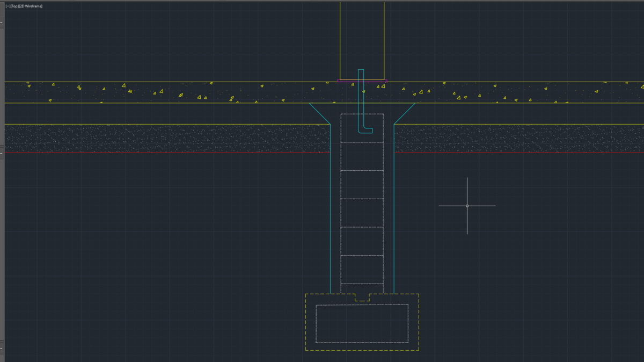
Task: Select the magenta base plate line under the column
Action: 362,81
